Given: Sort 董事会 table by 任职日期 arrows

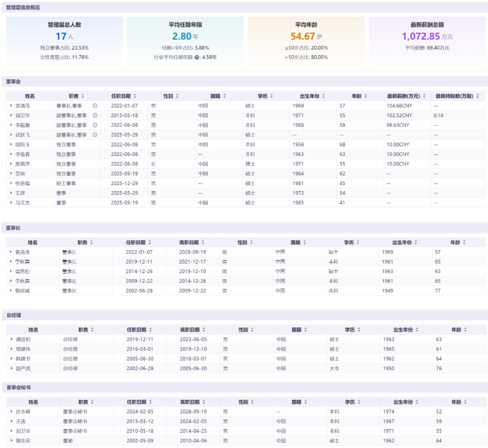Looking at the screenshot, I should tap(135, 96).
